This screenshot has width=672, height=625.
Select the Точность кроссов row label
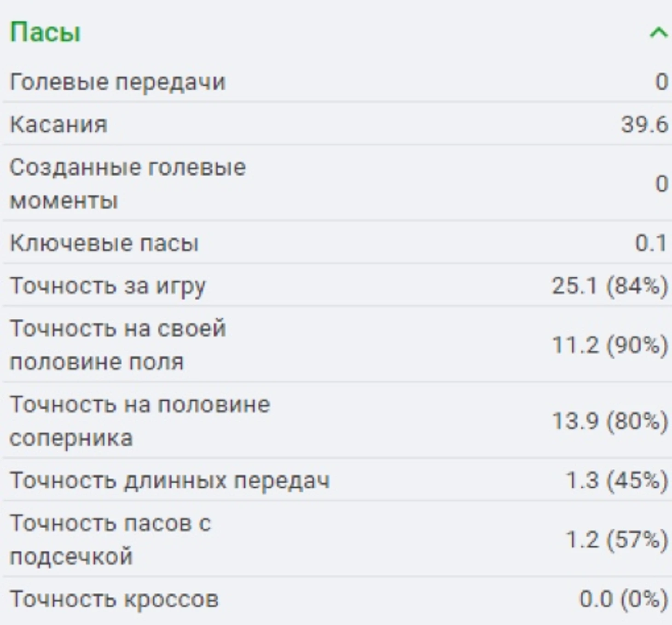coord(114,600)
